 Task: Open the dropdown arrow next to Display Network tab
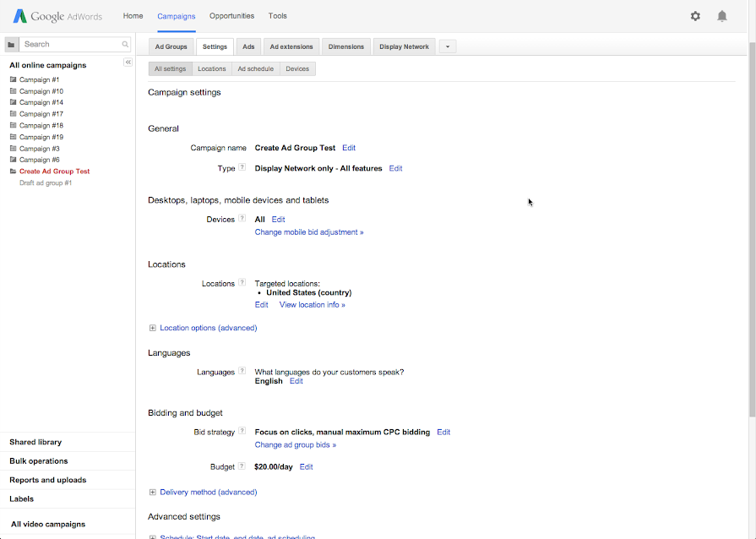click(x=446, y=46)
